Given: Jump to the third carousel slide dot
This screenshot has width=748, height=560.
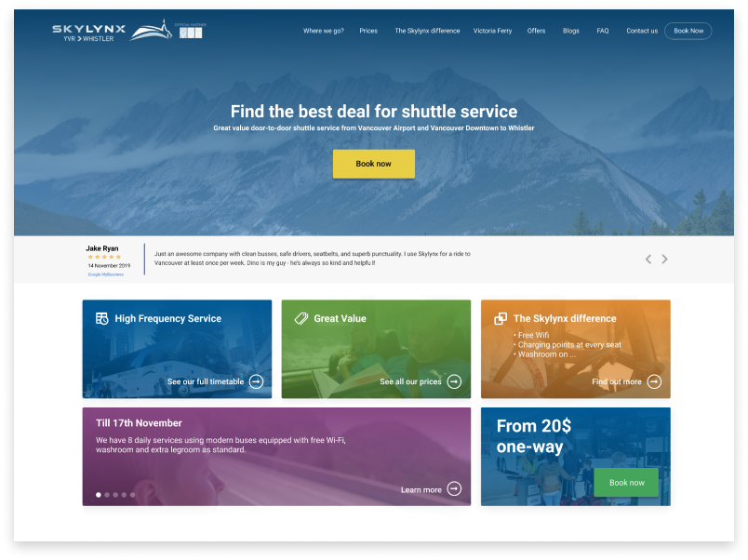Looking at the screenshot, I should tap(115, 495).
